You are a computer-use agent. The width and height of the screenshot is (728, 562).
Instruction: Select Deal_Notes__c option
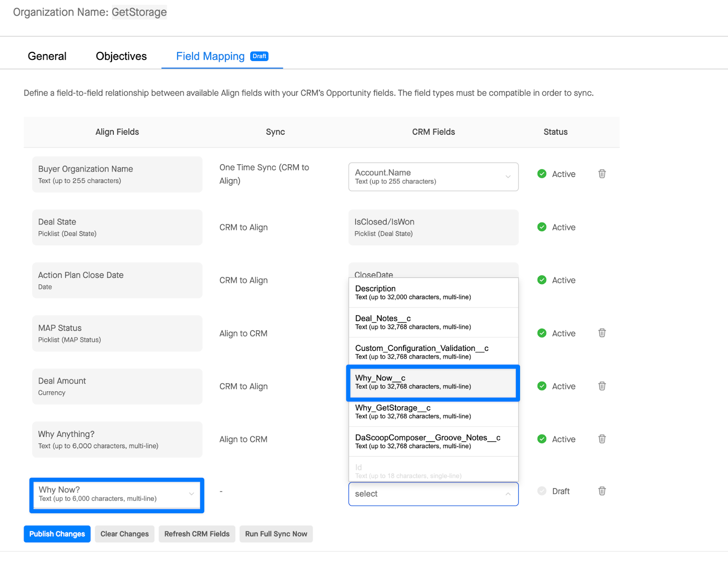(432, 322)
